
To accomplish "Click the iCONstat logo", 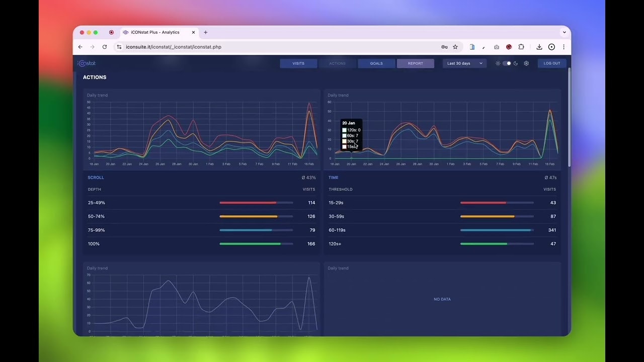I will [x=87, y=63].
